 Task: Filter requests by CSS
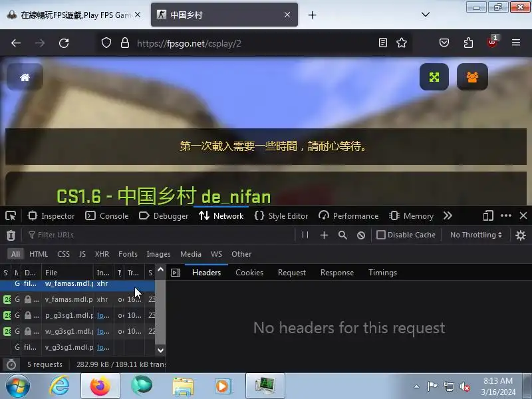[x=63, y=254]
